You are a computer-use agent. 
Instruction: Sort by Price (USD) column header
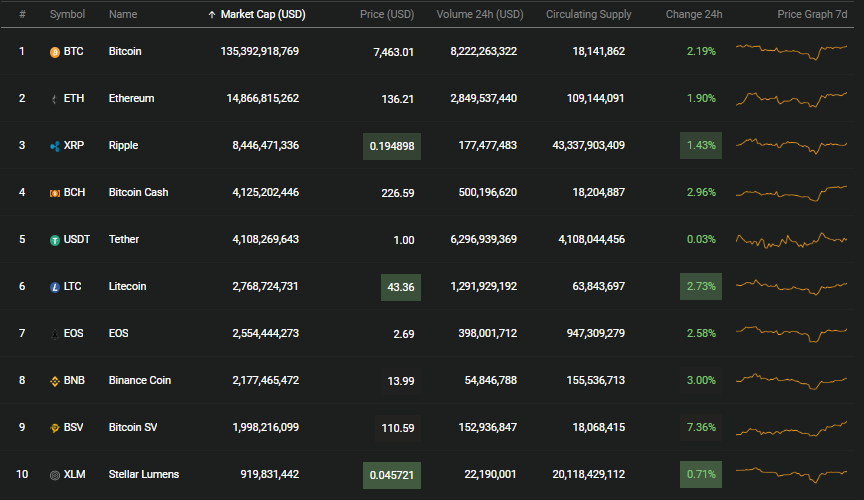coord(387,14)
